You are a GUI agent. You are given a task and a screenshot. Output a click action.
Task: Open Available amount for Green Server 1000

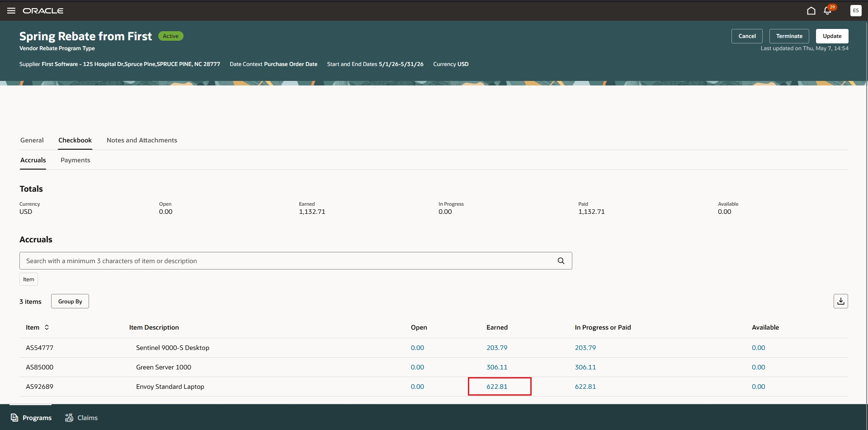tap(759, 367)
